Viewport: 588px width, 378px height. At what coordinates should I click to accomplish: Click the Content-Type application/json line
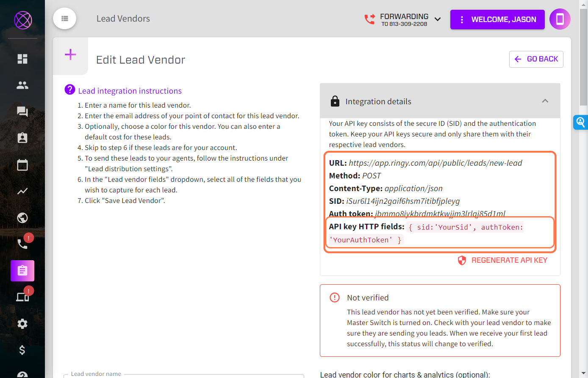386,189
